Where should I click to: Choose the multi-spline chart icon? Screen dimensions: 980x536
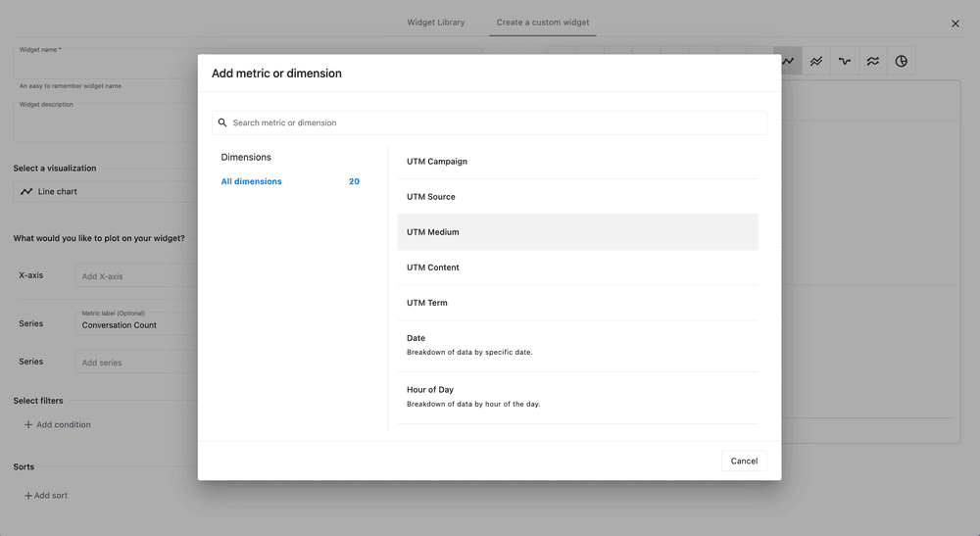tap(872, 61)
